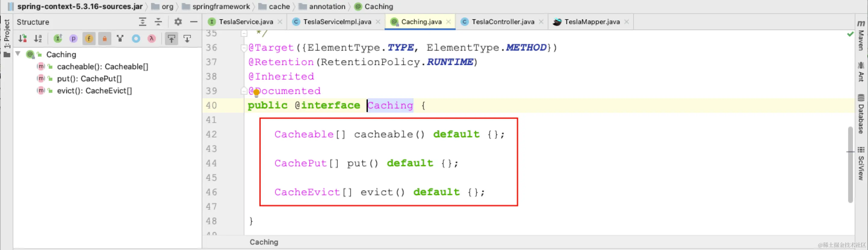Image resolution: width=868 pixels, height=250 pixels.
Task: Toggle Show Lambdas pink lambda icon
Action: [x=152, y=39]
